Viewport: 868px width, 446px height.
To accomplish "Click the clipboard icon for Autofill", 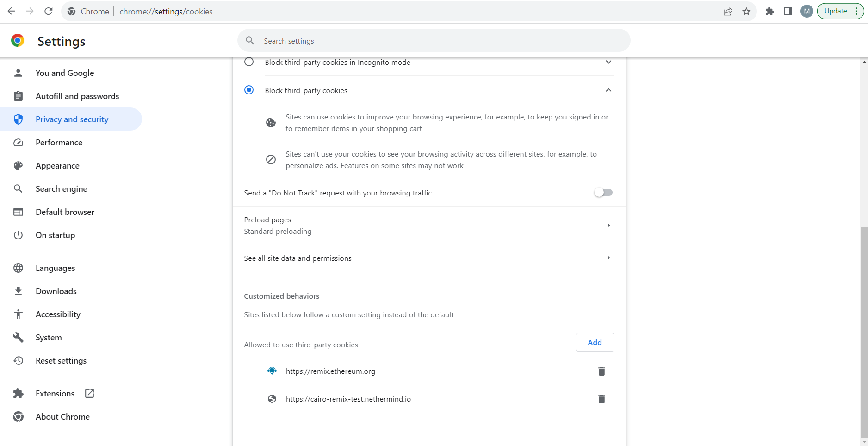I will pyautogui.click(x=18, y=96).
